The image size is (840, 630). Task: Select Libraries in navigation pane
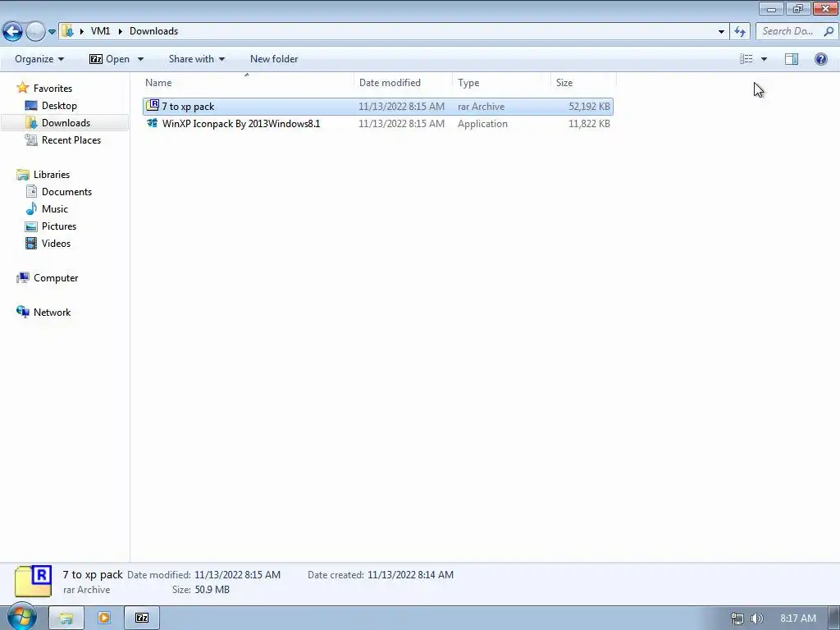[x=52, y=175]
